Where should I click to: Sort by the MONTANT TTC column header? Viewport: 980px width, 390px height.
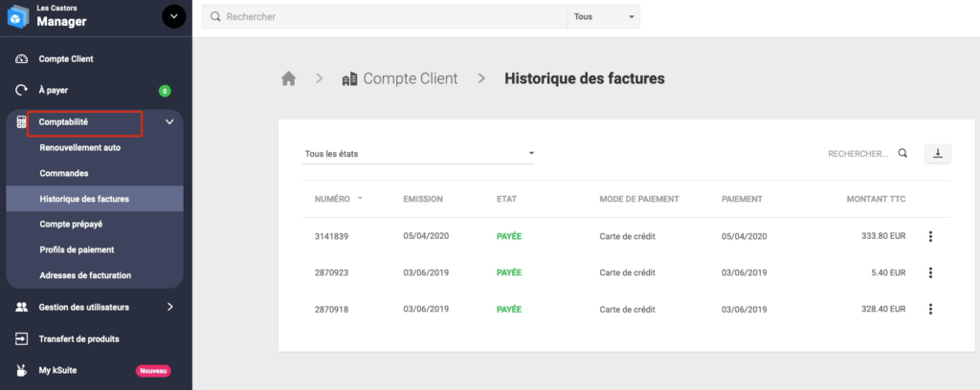coord(876,199)
